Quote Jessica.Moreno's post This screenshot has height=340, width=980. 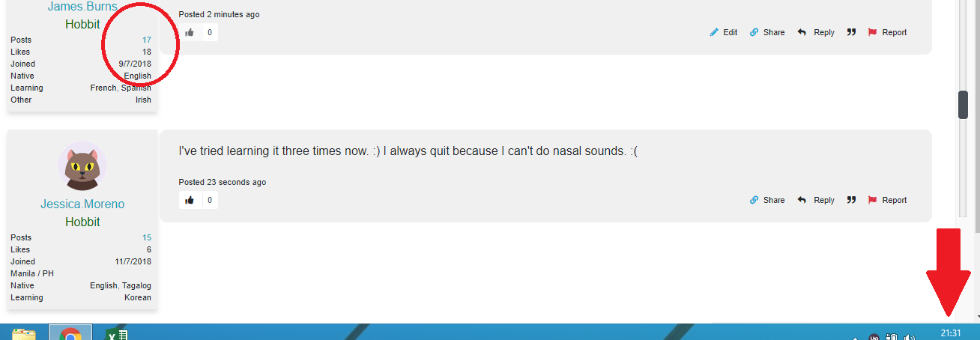click(851, 200)
